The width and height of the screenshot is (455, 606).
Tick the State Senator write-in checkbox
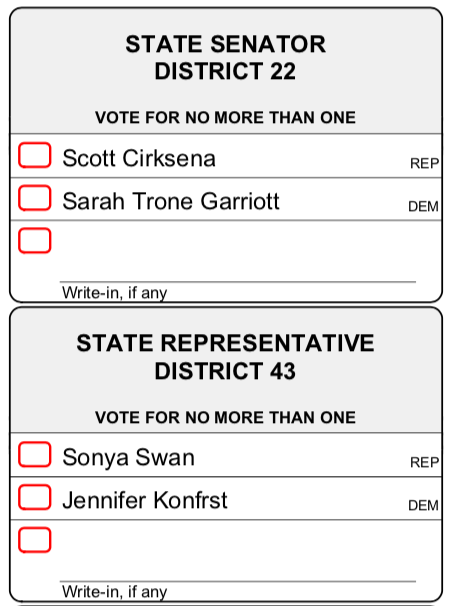point(35,240)
